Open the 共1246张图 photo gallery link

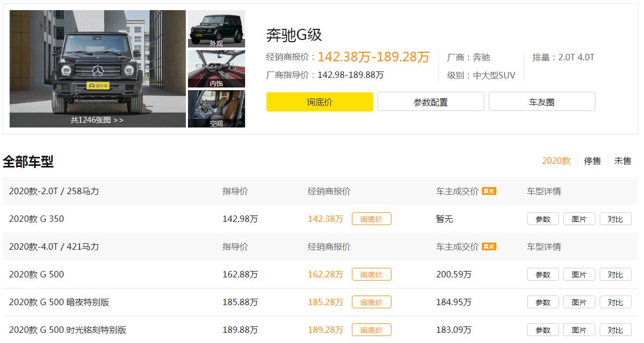[97, 120]
